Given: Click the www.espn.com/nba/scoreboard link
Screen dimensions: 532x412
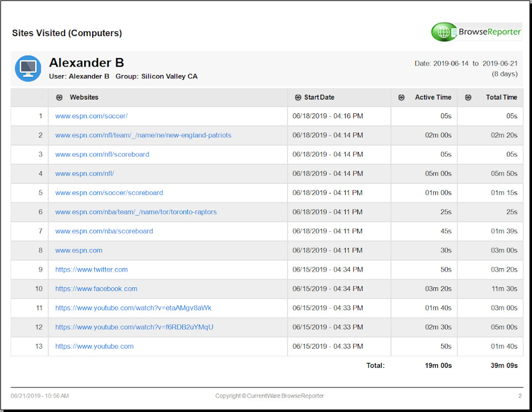Looking at the screenshot, I should point(104,231).
